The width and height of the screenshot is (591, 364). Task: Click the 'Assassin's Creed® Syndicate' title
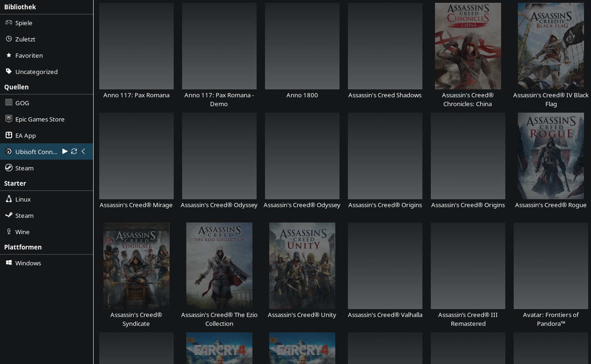click(x=136, y=319)
